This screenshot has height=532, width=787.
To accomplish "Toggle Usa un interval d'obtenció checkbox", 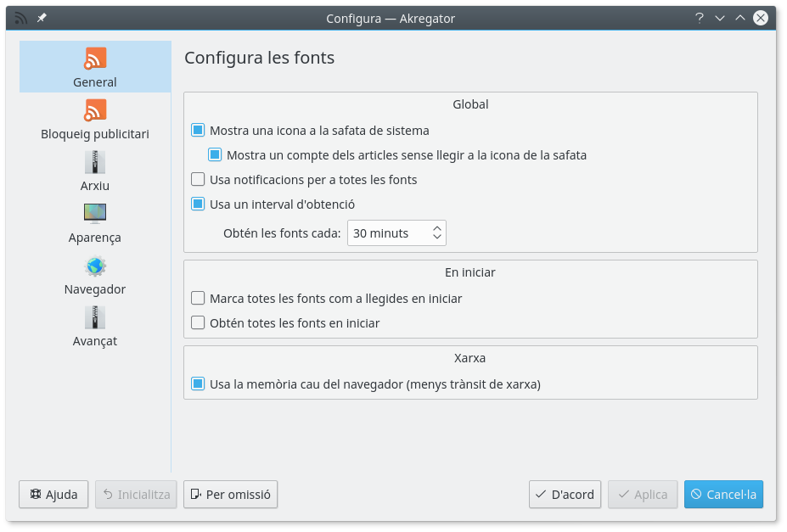I will (198, 204).
